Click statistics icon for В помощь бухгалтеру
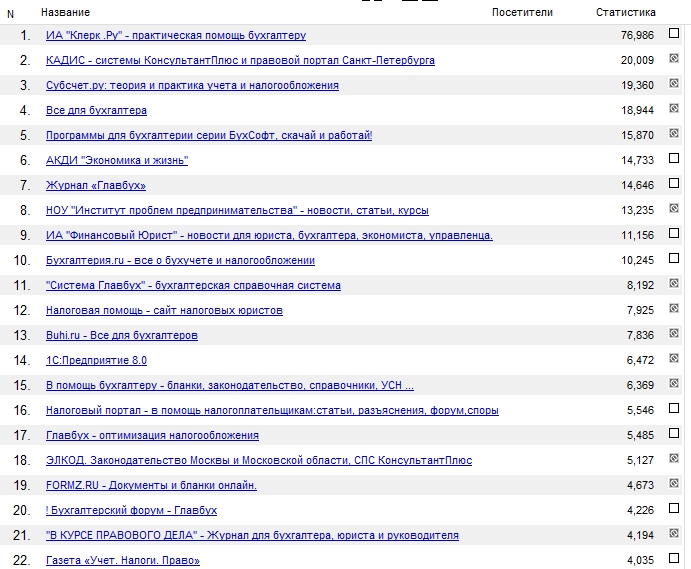691x569 pixels. (x=674, y=383)
